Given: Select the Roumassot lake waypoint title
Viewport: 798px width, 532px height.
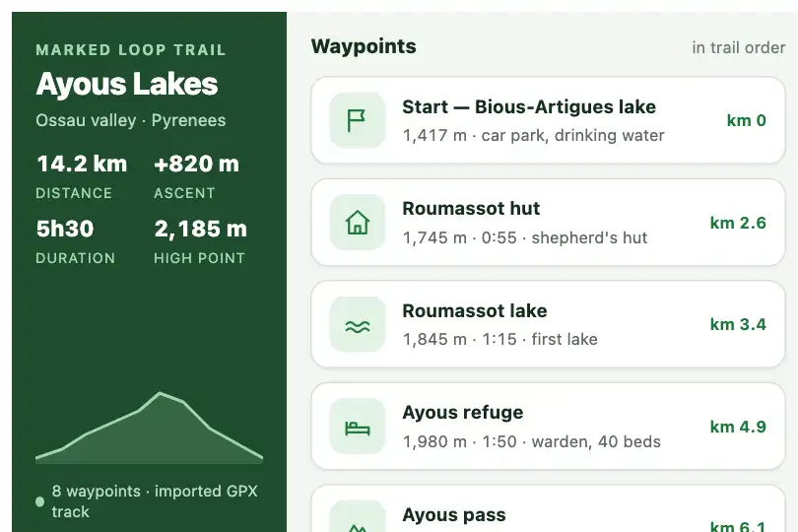Looking at the screenshot, I should (x=474, y=310).
